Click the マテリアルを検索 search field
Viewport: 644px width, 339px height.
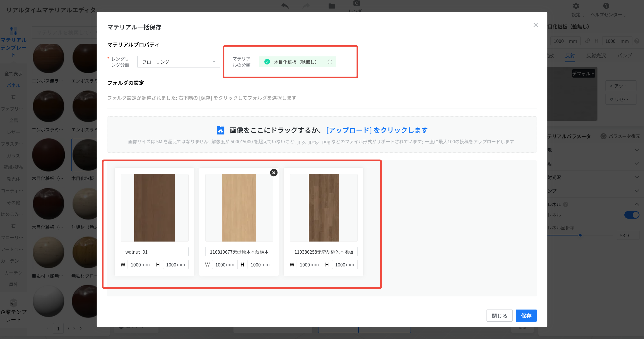point(64,33)
